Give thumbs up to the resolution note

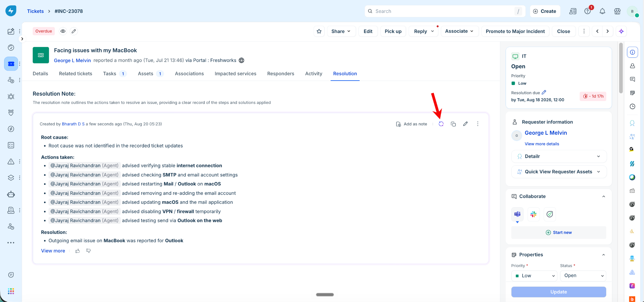[78, 251]
